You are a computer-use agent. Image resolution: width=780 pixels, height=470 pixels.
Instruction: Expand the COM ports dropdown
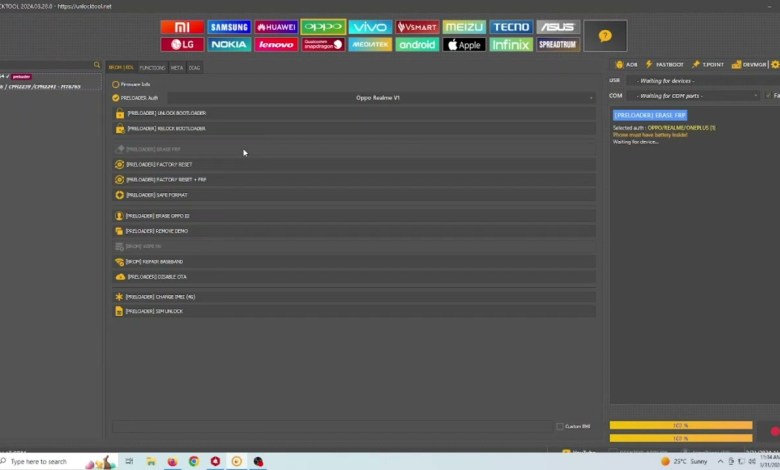(695, 96)
